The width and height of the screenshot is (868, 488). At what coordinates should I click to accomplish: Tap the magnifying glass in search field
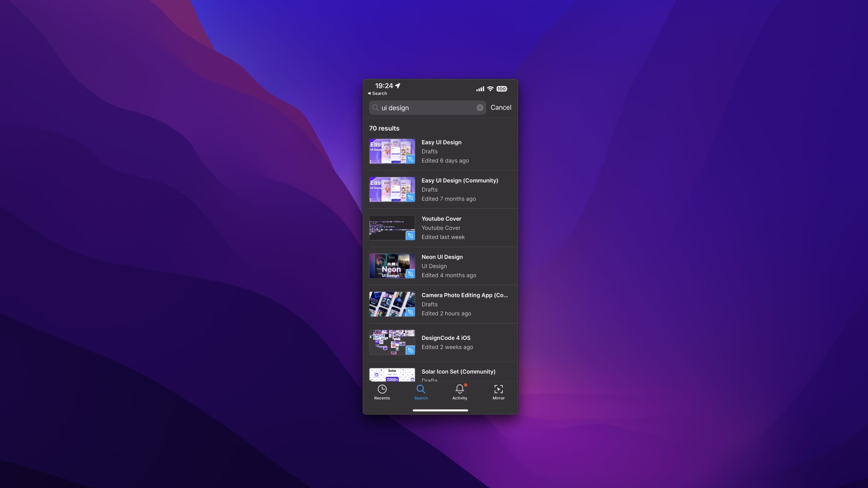pyautogui.click(x=375, y=108)
